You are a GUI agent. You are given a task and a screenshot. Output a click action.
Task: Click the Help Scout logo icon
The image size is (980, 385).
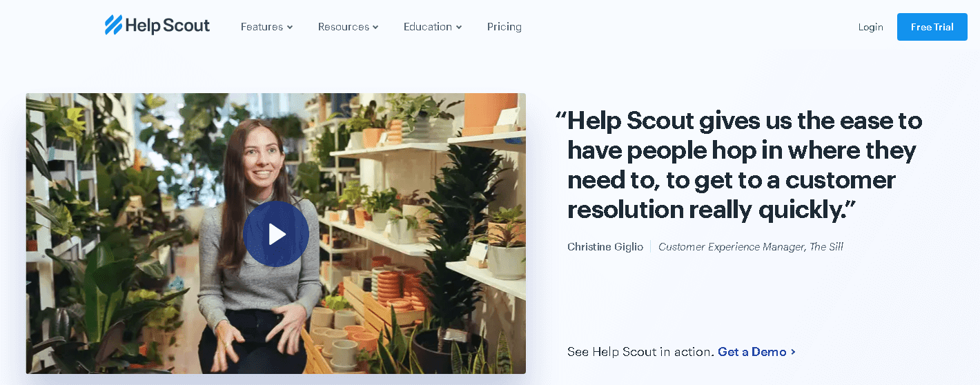coord(113,26)
